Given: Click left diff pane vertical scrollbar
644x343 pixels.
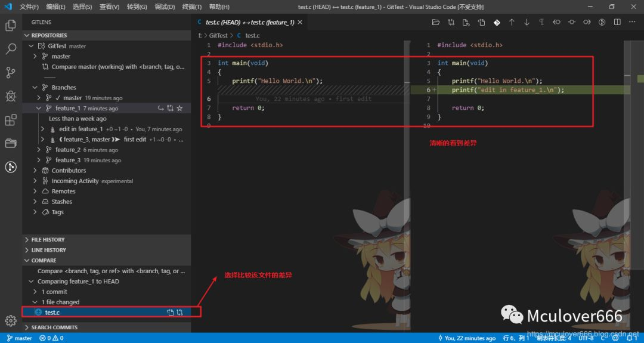Looking at the screenshot, I should [x=407, y=186].
